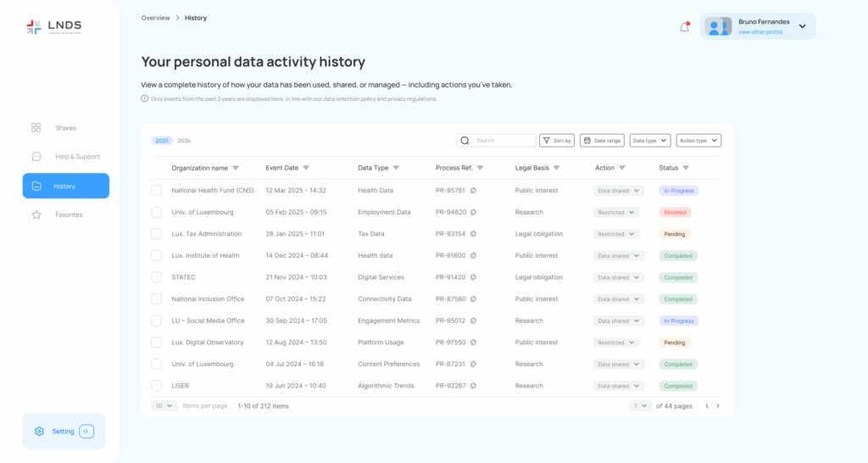Screen dimensions: 868x463
Task: Go to Overview breadcrumb
Action: point(156,18)
